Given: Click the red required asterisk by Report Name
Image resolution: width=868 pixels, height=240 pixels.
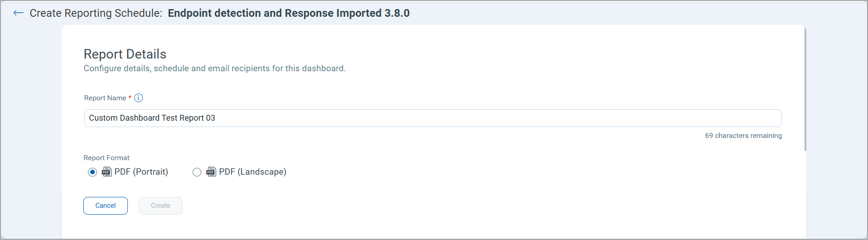Looking at the screenshot, I should click(x=130, y=97).
